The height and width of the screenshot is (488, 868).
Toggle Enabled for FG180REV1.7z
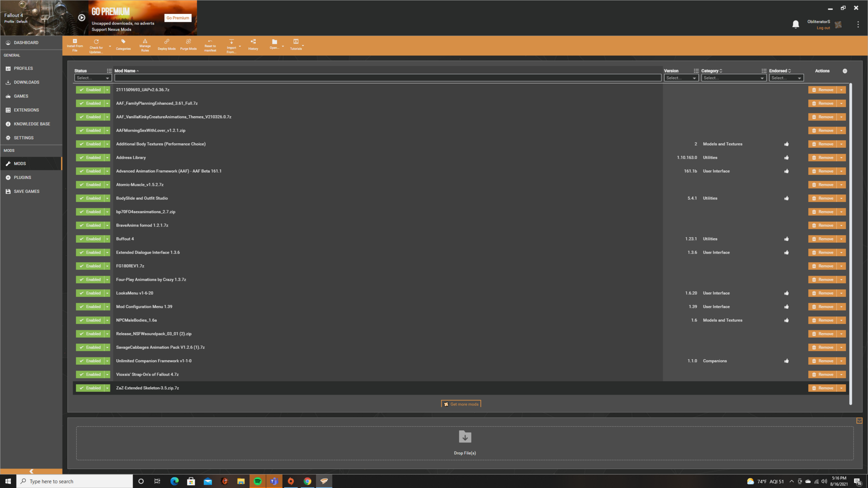click(x=90, y=266)
